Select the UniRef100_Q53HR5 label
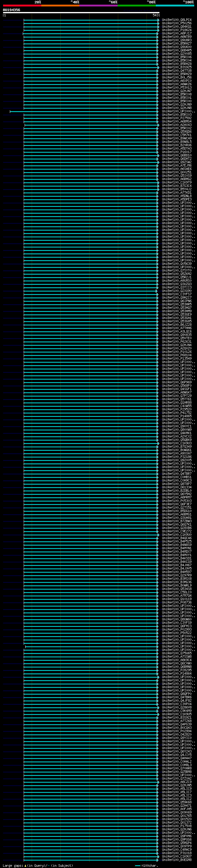Viewport: 197px width, 868px height. (x=176, y=304)
